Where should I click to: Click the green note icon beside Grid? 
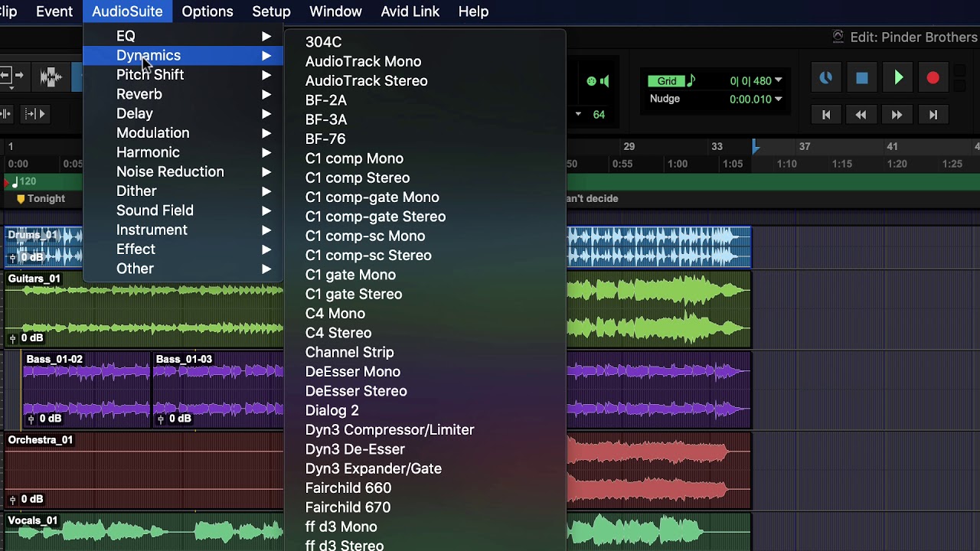691,80
